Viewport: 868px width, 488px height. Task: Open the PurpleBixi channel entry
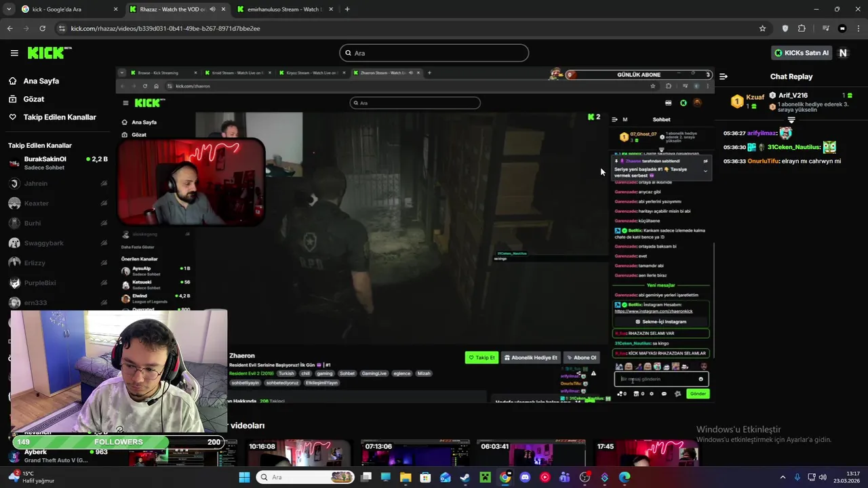(x=58, y=283)
